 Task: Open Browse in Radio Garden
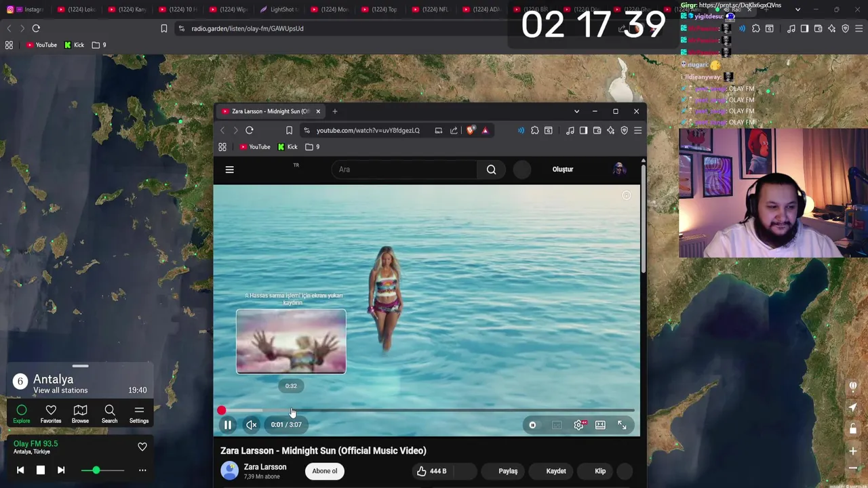80,414
